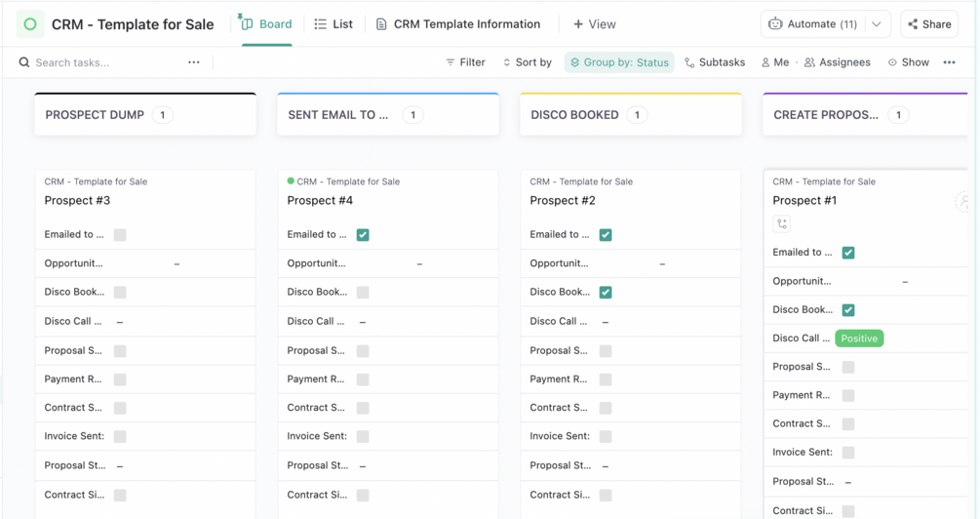The height and width of the screenshot is (519, 980).
Task: Check Emailed to box on Prospect #3
Action: tap(120, 235)
